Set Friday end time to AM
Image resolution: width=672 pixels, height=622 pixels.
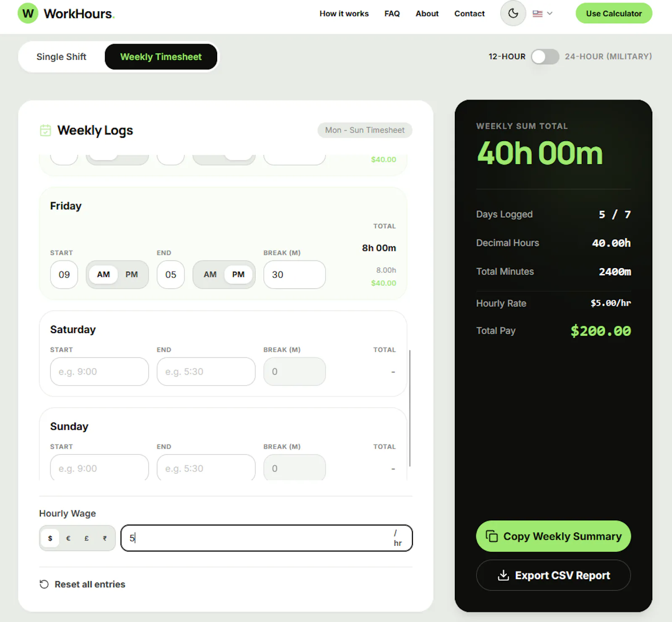click(x=210, y=275)
